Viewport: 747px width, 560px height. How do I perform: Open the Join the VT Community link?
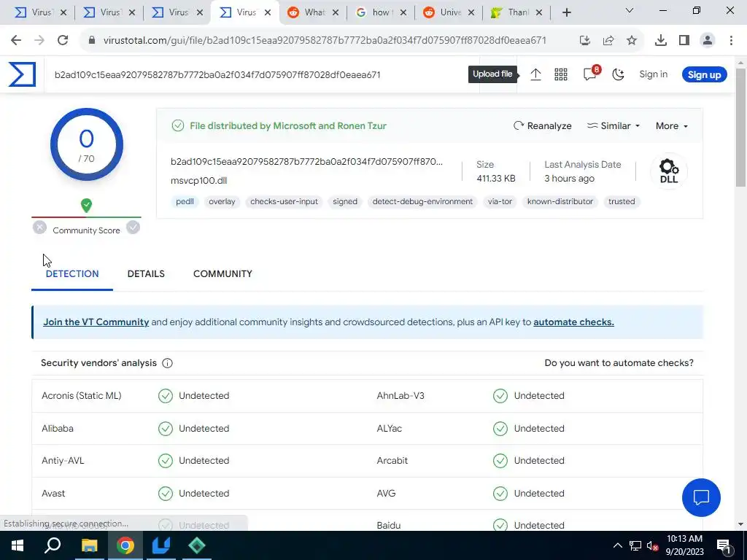pyautogui.click(x=96, y=322)
